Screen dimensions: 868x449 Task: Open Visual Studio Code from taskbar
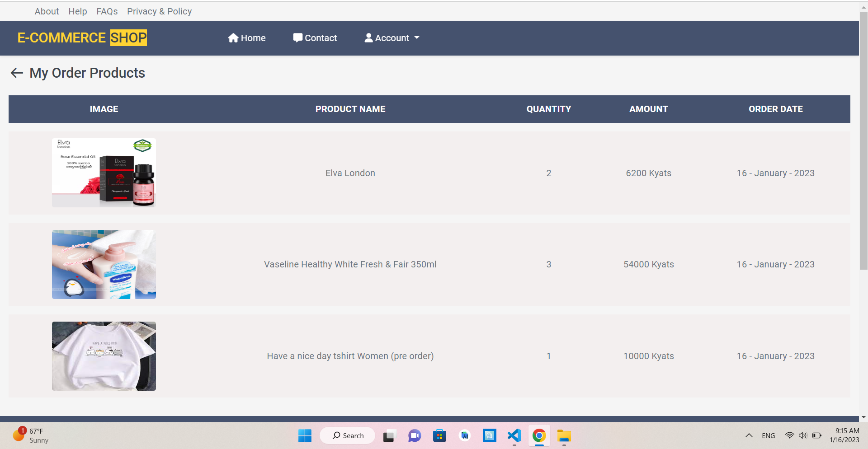pos(514,436)
